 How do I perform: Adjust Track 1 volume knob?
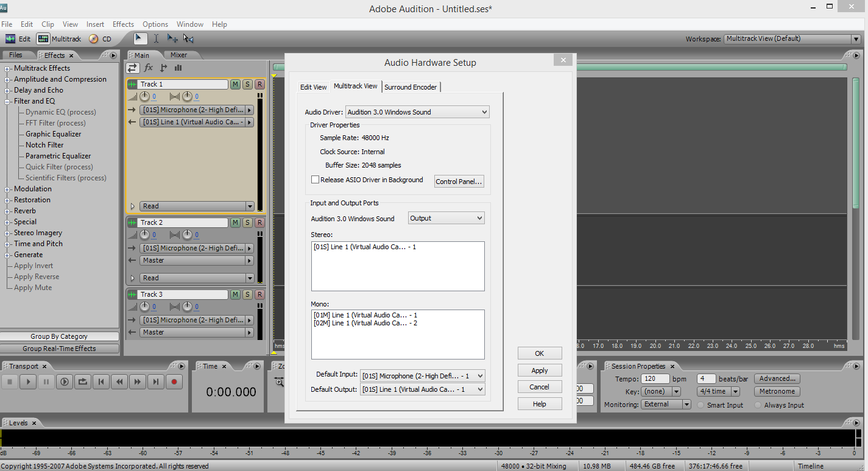point(144,96)
